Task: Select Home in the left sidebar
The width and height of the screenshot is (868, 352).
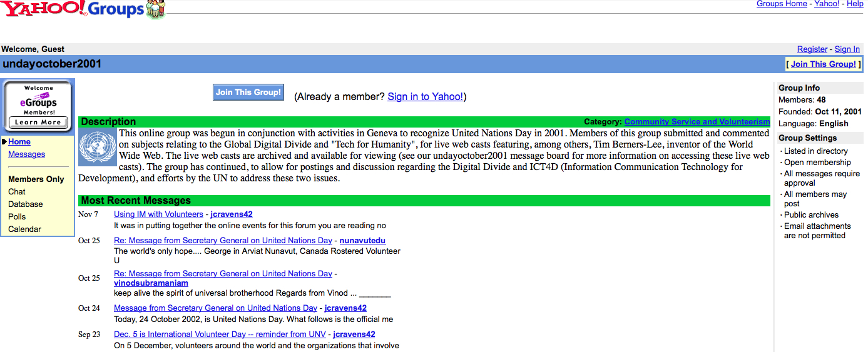Action: click(19, 142)
